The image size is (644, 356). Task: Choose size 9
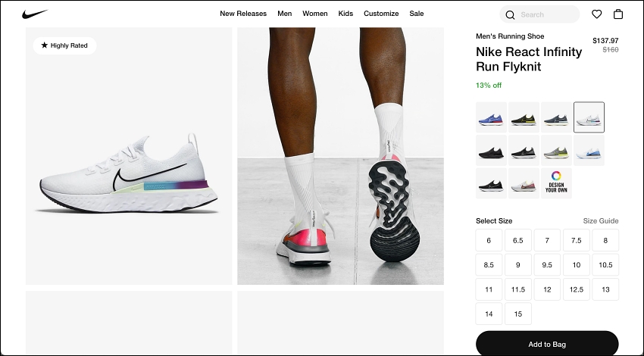[x=518, y=265]
